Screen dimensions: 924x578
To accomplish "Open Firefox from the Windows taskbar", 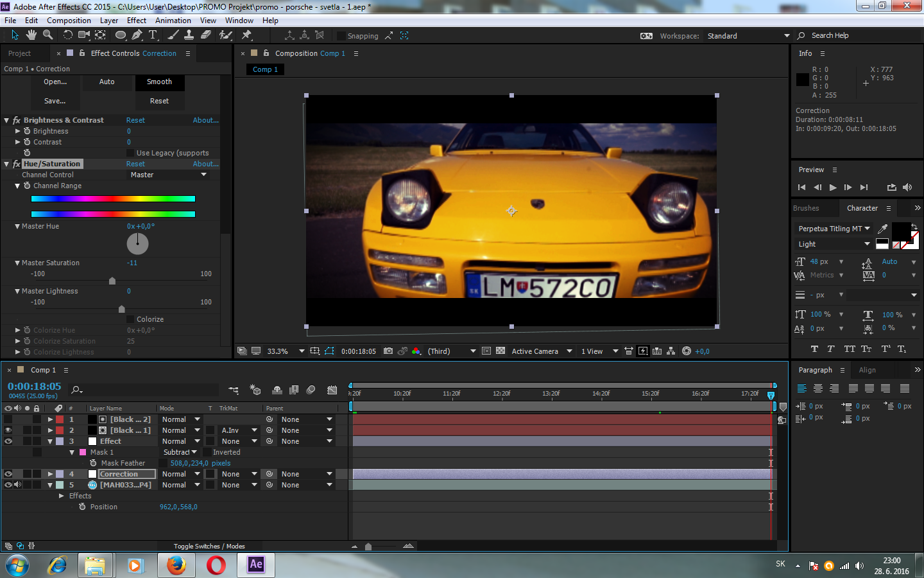I will coord(176,565).
